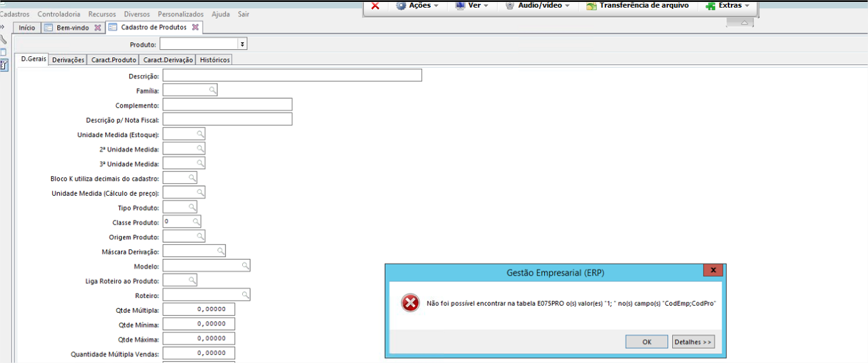Open the Ações dropdown menu

(x=417, y=6)
